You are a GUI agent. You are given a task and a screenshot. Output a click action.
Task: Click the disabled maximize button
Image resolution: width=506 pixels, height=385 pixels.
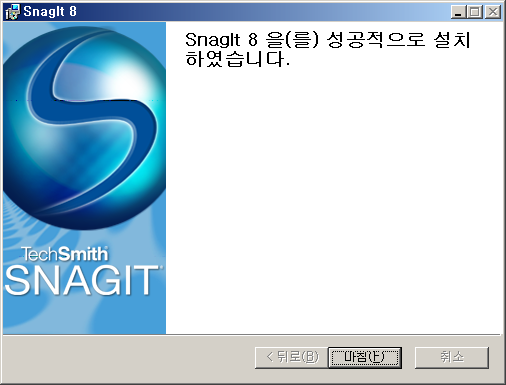coord(475,12)
